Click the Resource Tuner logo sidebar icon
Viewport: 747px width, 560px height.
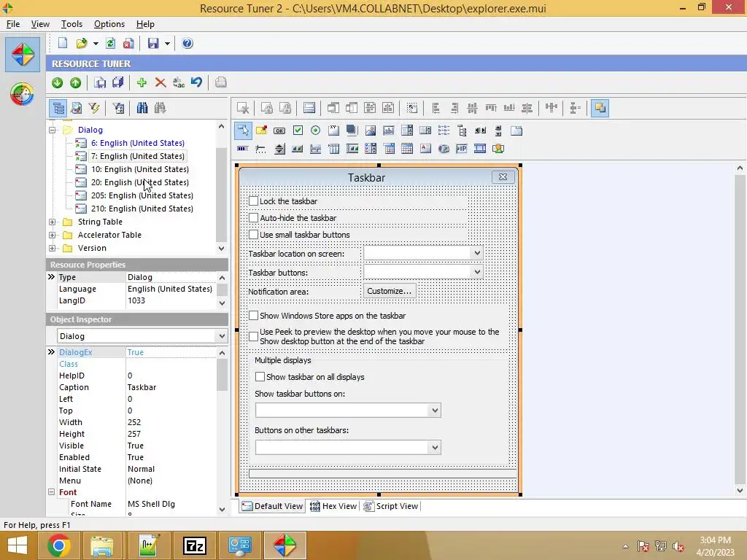[x=23, y=54]
